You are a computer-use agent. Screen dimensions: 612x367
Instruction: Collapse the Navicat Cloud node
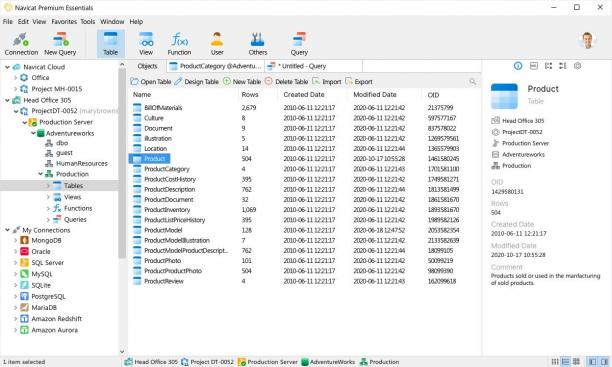[7, 67]
